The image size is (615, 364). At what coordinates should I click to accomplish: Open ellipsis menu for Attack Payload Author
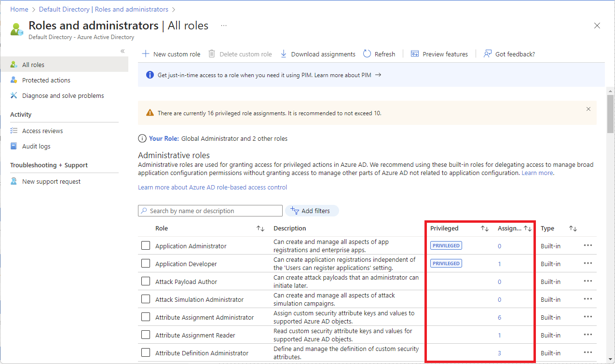pyautogui.click(x=588, y=281)
